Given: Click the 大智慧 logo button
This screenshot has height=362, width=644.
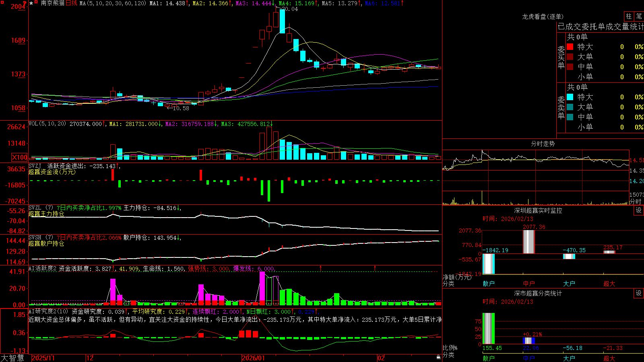Looking at the screenshot, I should pyautogui.click(x=12, y=358).
